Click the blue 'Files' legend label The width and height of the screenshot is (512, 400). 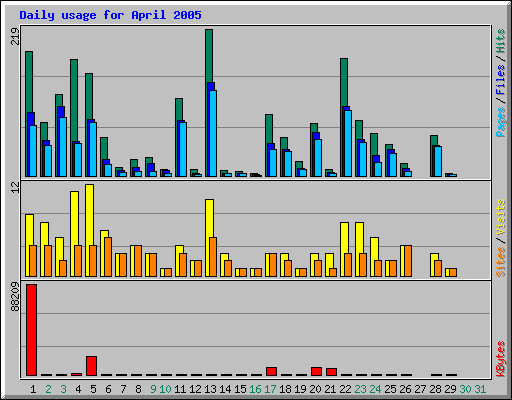click(500, 80)
